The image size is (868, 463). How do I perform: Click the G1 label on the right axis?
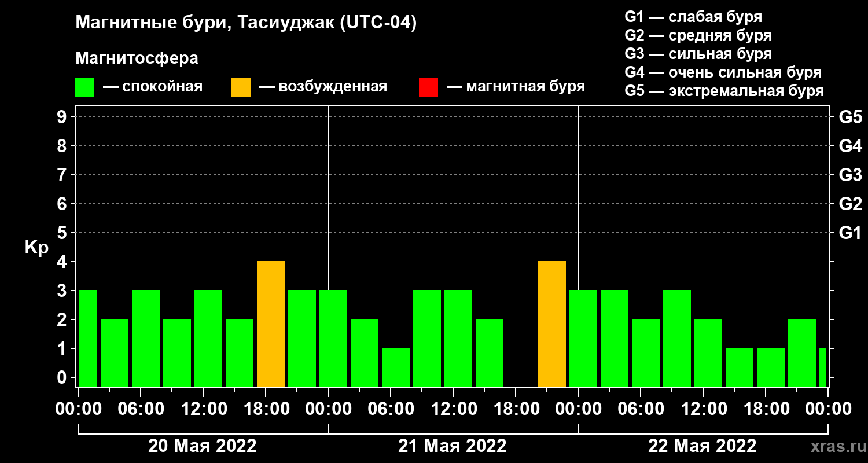click(850, 233)
